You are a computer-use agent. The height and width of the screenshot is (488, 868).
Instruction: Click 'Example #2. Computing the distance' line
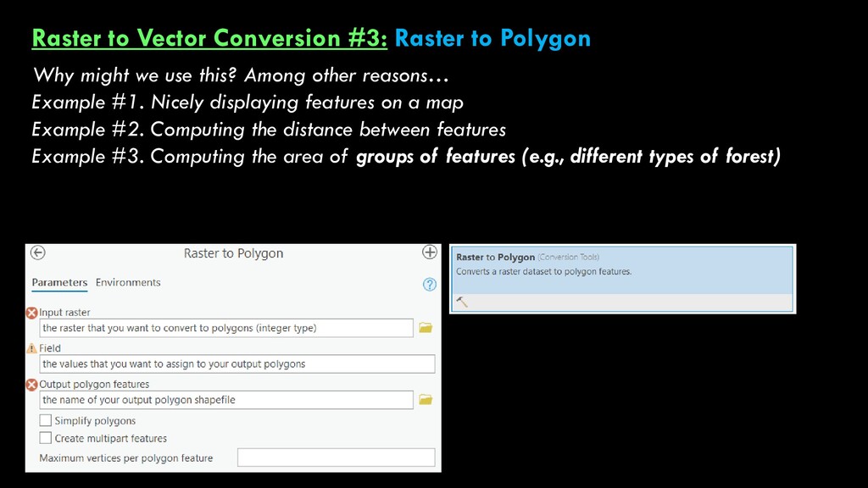point(269,130)
